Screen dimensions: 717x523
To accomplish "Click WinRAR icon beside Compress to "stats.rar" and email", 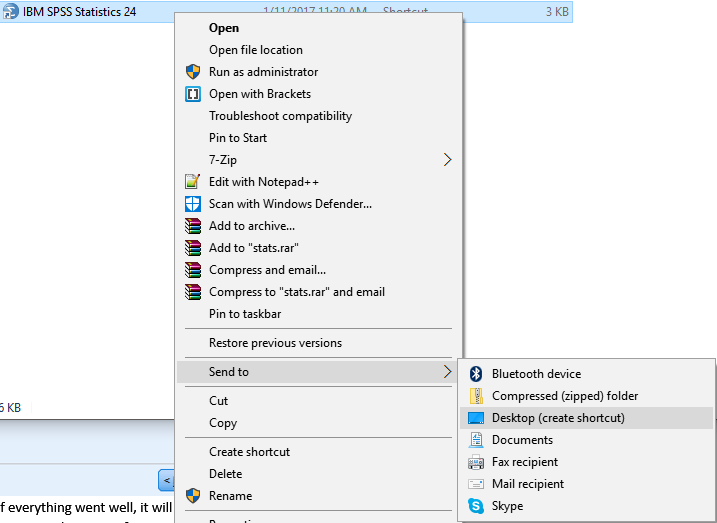I will [193, 292].
